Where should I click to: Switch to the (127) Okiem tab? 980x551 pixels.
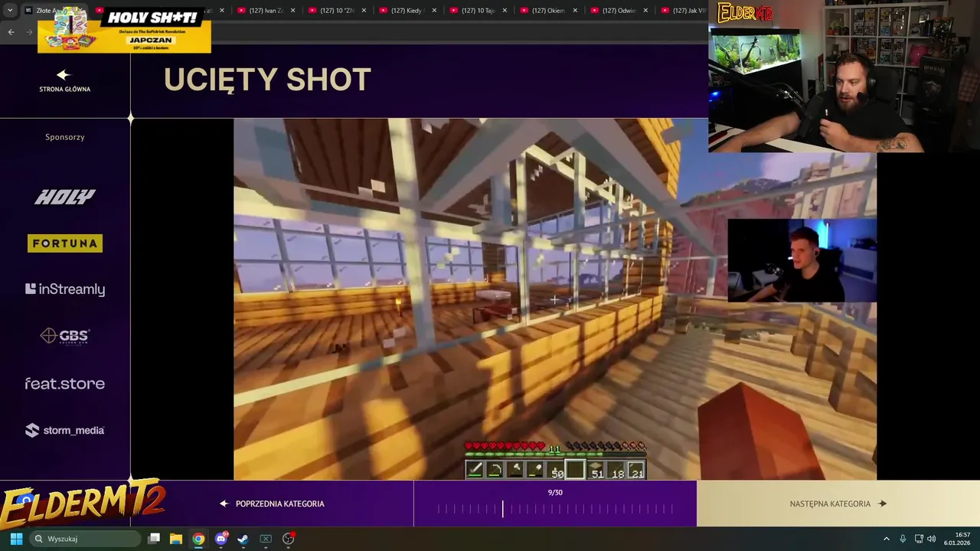[547, 11]
